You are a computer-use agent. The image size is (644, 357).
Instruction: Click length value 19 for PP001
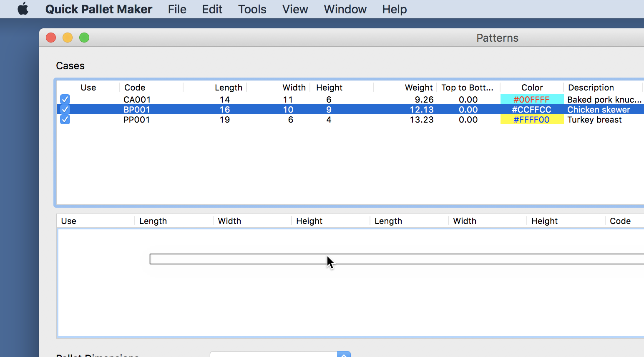click(225, 119)
